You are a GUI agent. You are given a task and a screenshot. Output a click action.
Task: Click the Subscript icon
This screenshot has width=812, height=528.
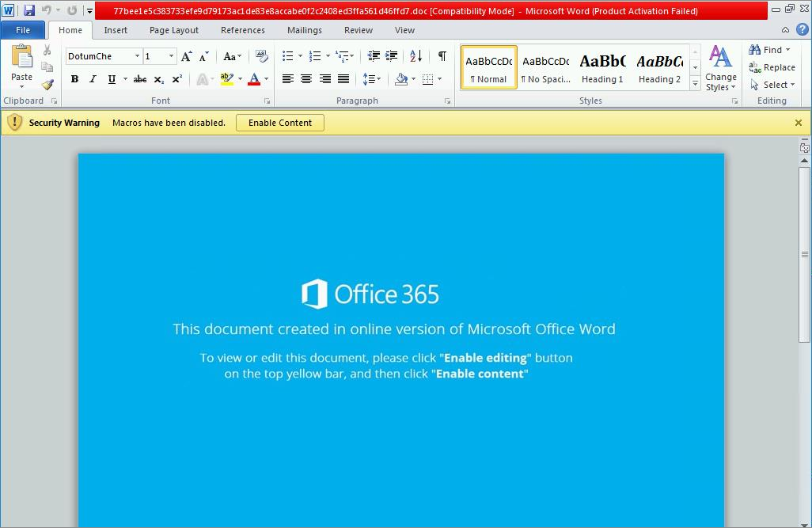pyautogui.click(x=159, y=78)
